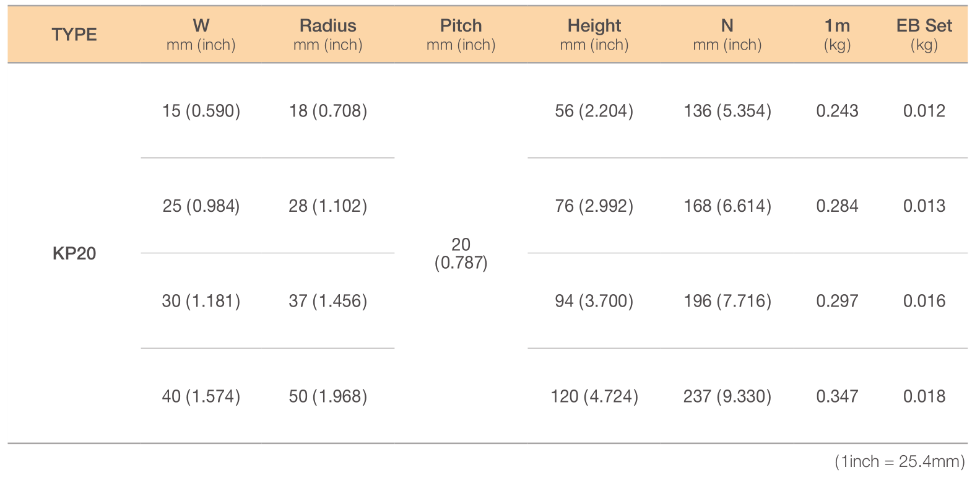
Task: Select the 237 (9.330) N cell
Action: (727, 396)
